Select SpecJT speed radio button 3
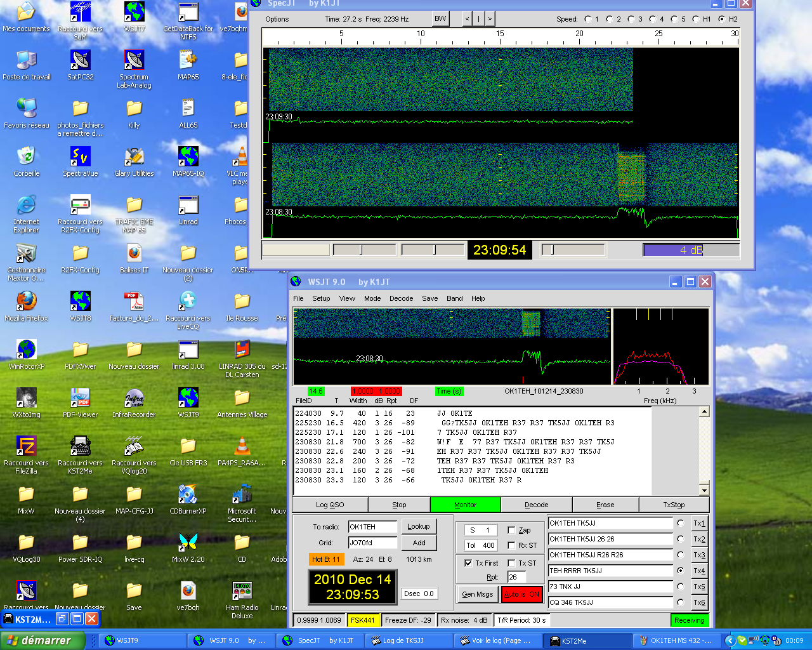 [x=631, y=19]
